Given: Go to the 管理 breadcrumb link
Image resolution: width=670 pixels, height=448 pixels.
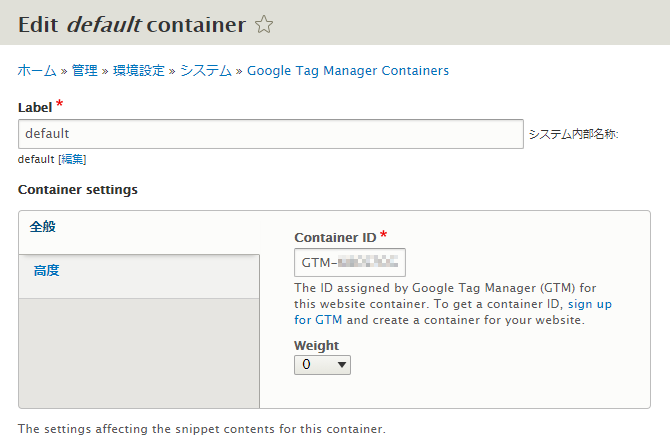Looking at the screenshot, I should tap(85, 71).
